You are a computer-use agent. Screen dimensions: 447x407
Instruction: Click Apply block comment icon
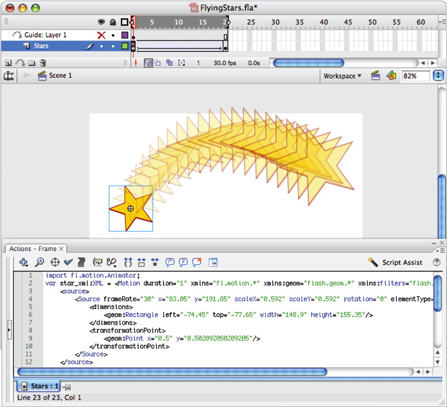coord(170,262)
